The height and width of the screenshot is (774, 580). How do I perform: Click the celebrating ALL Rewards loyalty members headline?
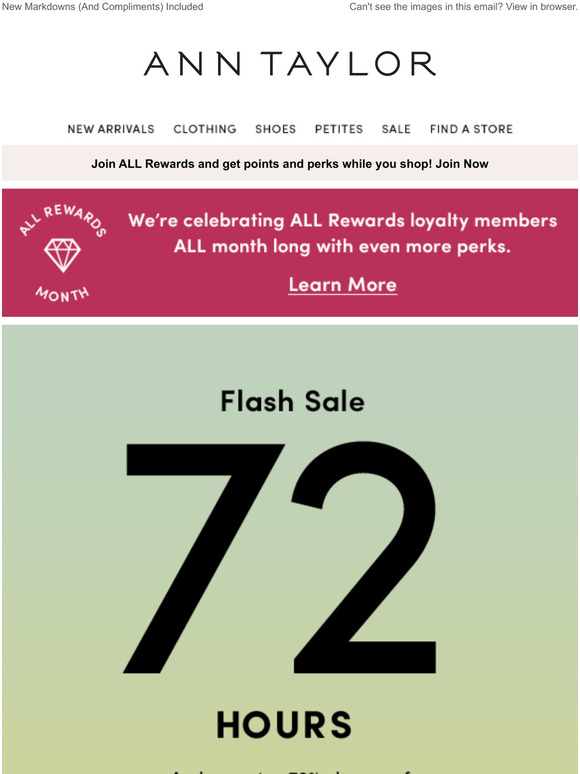343,220
